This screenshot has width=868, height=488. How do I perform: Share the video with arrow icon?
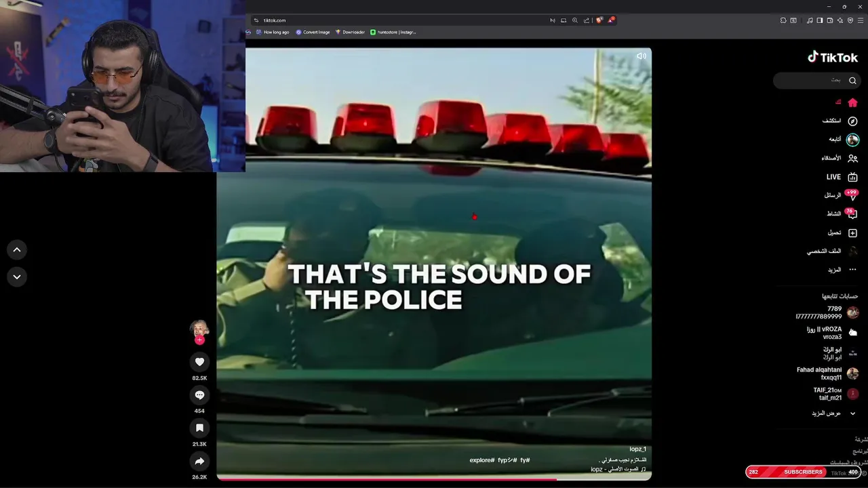click(x=199, y=461)
